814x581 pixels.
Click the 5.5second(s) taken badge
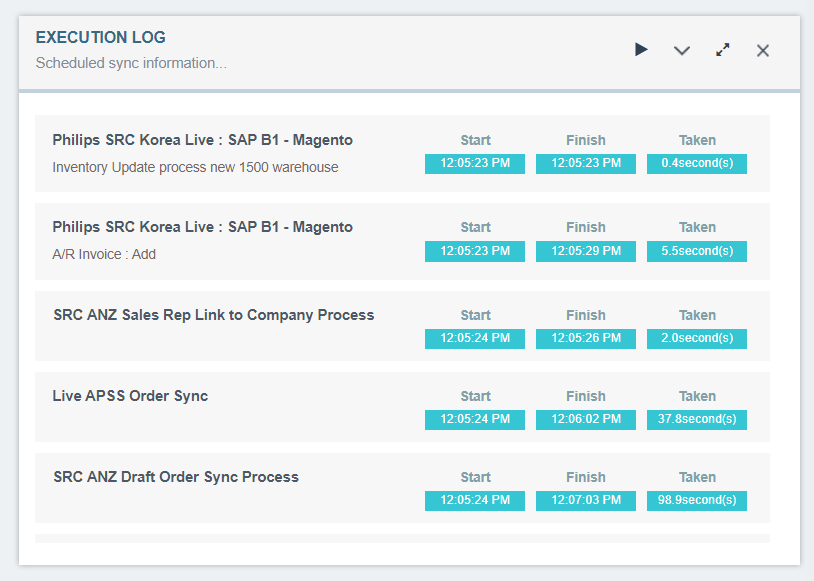(697, 251)
